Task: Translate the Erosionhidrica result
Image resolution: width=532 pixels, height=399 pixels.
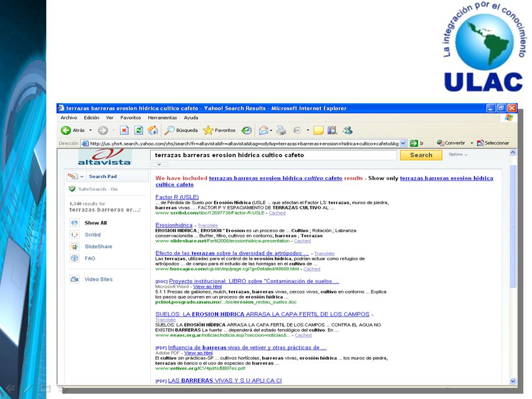Action: point(208,226)
